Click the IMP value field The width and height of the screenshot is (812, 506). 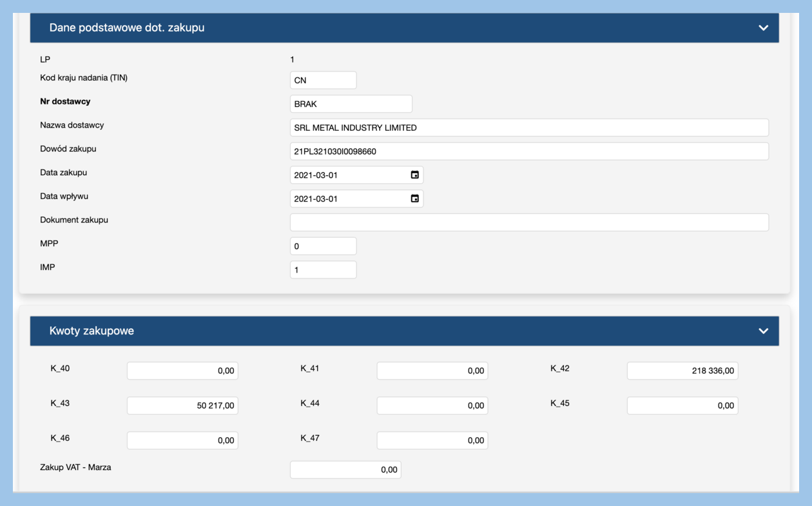pyautogui.click(x=323, y=270)
